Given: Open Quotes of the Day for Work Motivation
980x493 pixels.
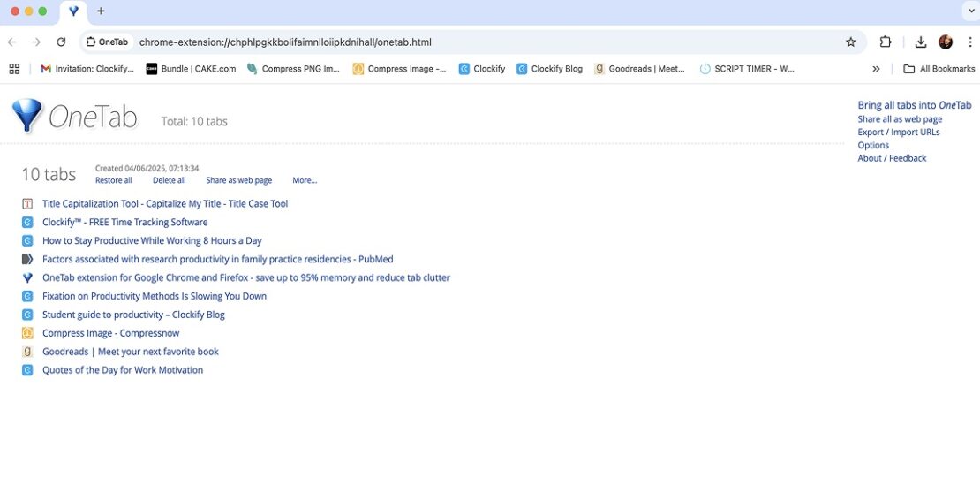Looking at the screenshot, I should [x=123, y=369].
